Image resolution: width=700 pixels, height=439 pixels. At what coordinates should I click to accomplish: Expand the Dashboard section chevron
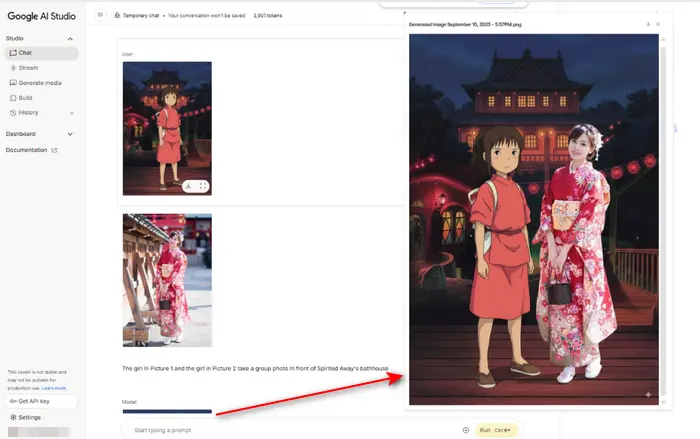click(x=70, y=134)
